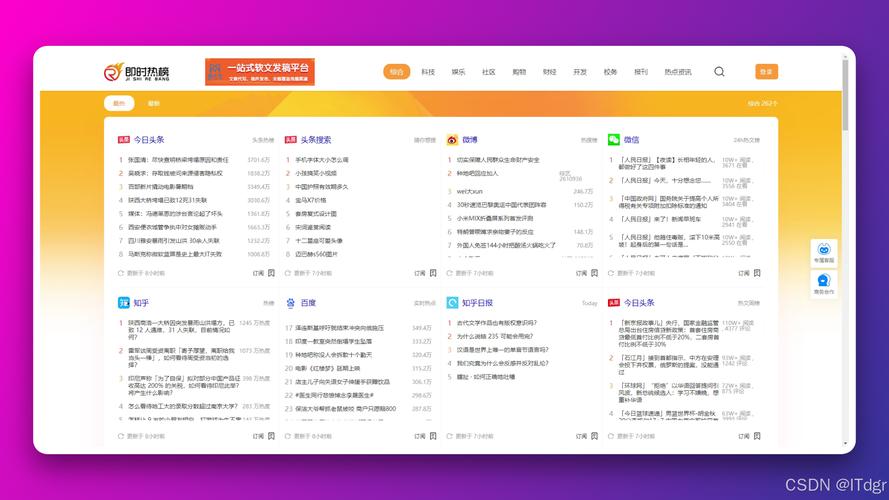Screen dimensions: 889x500
Task: Click the Zhihu blue icon in 知乎 card
Action: [x=124, y=302]
